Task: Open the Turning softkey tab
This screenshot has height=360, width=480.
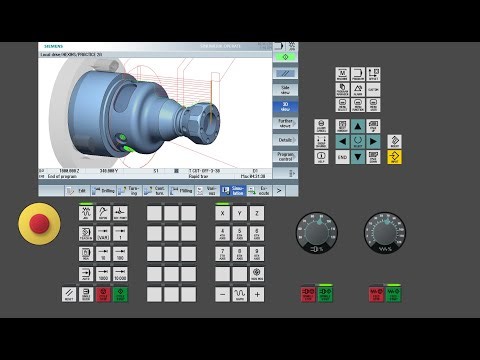Action: coord(129,191)
